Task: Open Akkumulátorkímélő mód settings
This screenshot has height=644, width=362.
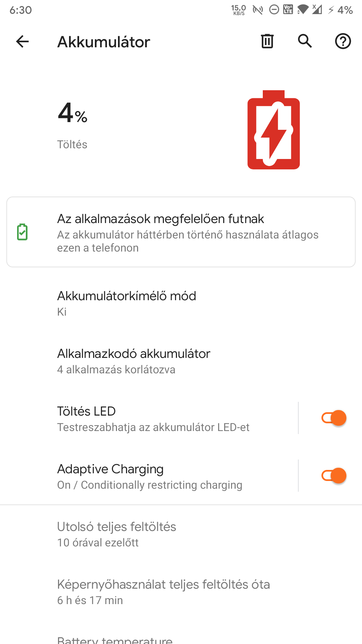Action: point(127,303)
